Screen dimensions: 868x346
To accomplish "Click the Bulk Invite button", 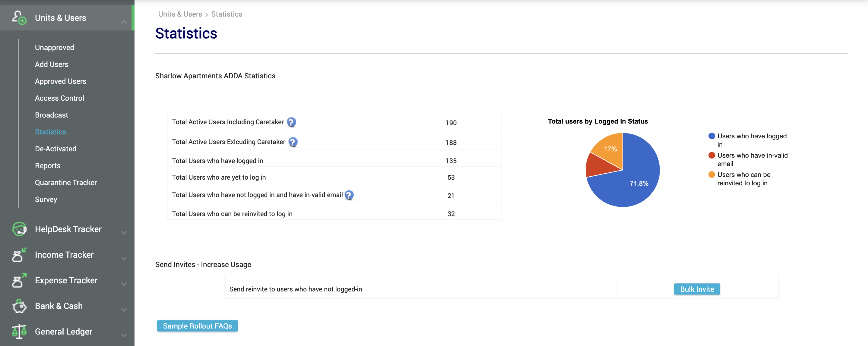I will (697, 289).
